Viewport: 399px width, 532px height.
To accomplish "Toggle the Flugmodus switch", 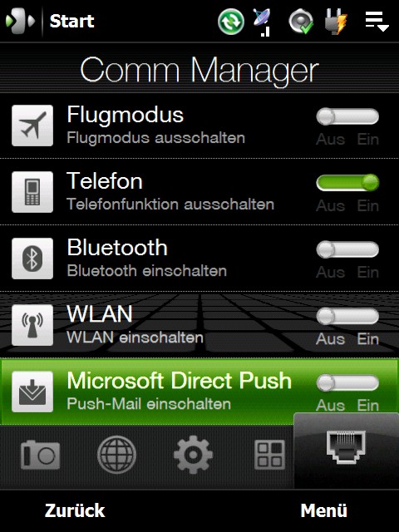I will 347,116.
